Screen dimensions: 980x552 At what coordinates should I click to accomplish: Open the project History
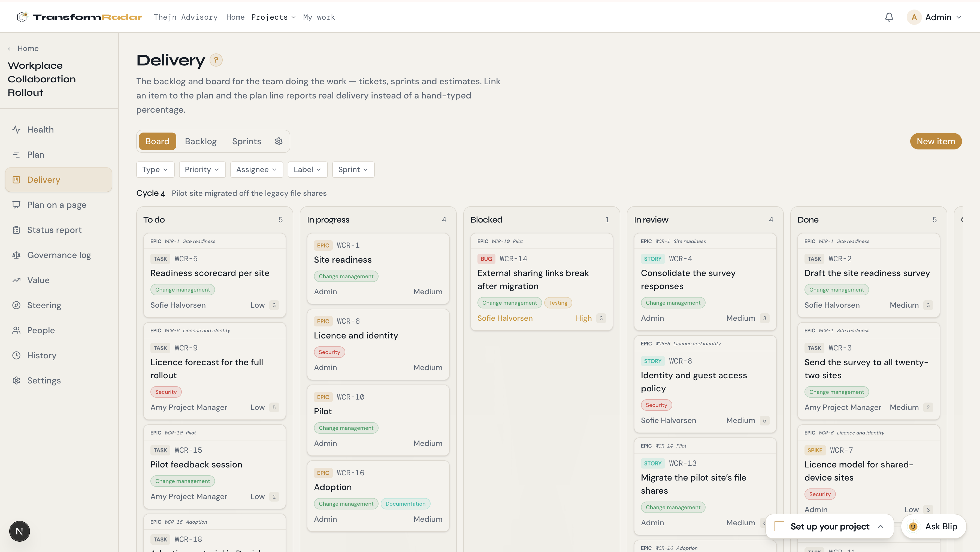tap(59, 356)
